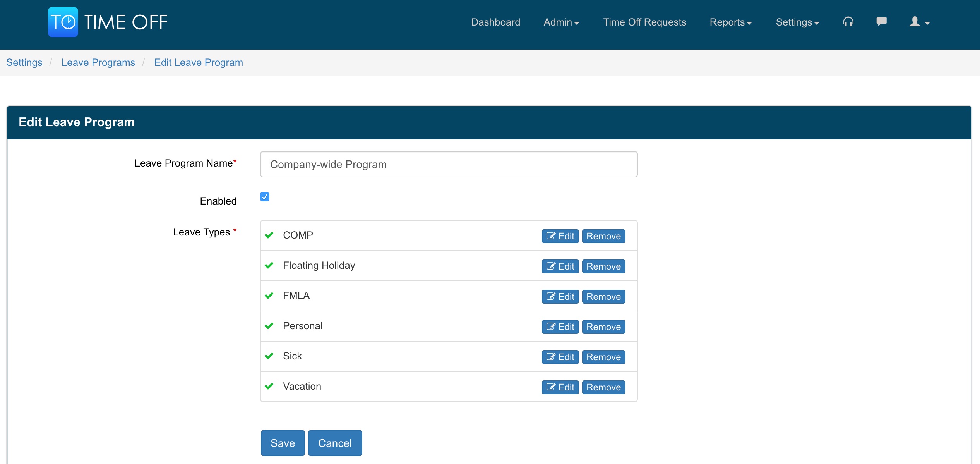Viewport: 980px width, 464px height.
Task: Click the green checkmark beside Vacation
Action: pos(269,386)
